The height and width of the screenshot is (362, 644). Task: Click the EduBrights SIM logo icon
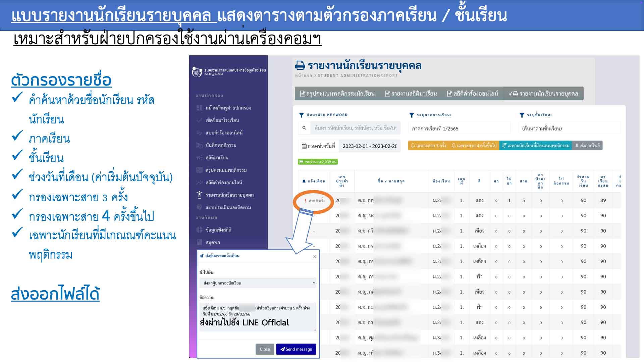pos(197,72)
